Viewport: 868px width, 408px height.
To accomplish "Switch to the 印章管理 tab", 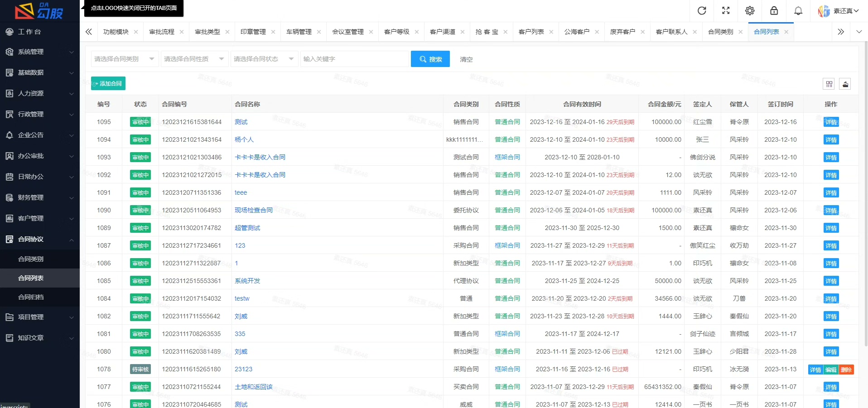I will click(253, 32).
